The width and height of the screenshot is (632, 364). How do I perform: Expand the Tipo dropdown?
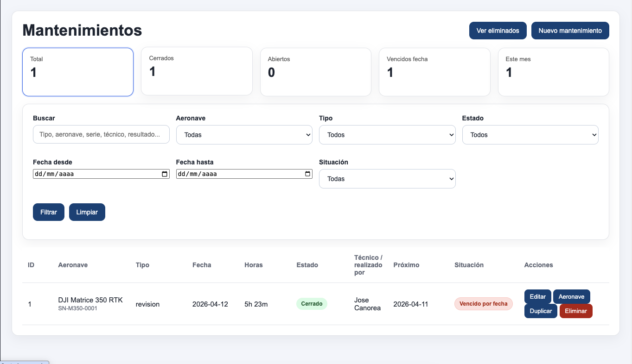(x=387, y=135)
